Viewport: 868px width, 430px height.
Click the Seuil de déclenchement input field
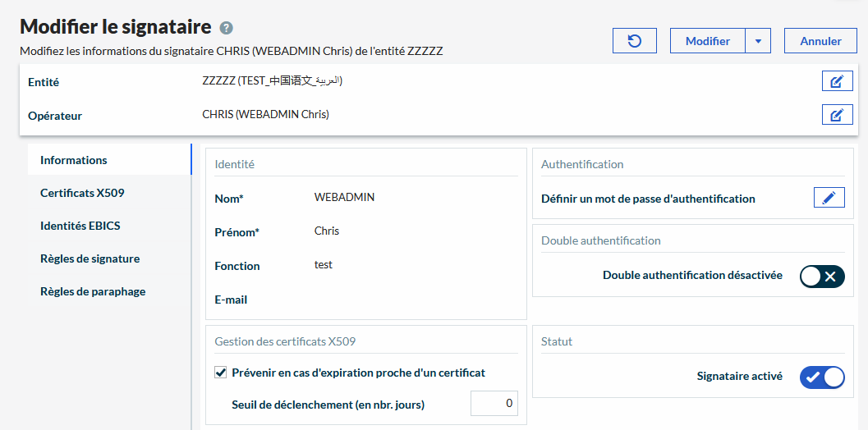coord(494,403)
